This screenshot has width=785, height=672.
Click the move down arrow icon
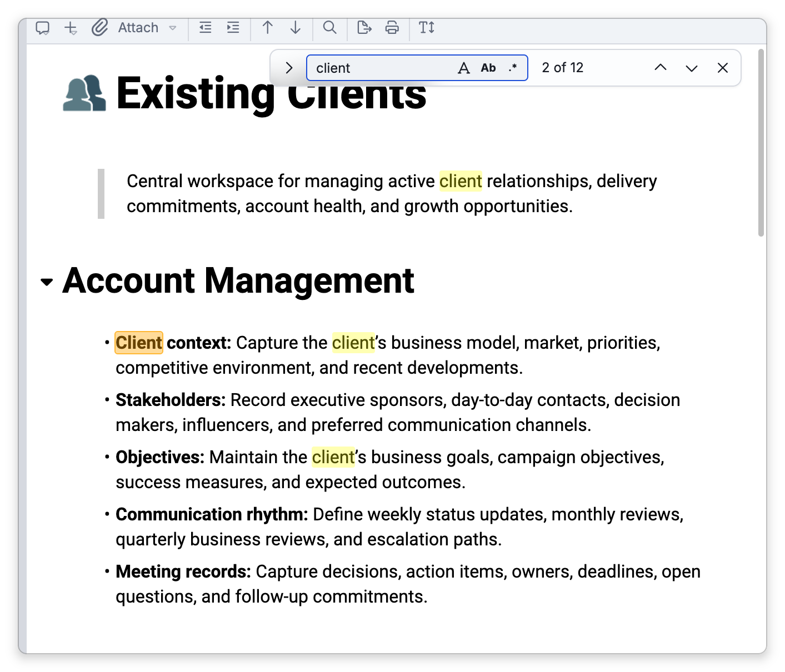296,27
